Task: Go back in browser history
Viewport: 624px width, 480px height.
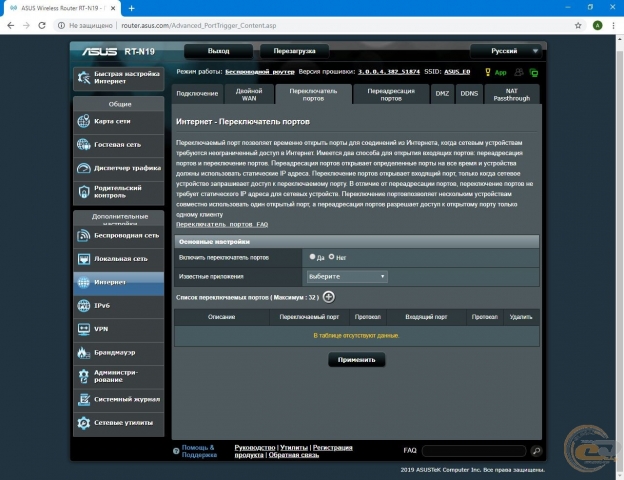Action: coord(11,25)
